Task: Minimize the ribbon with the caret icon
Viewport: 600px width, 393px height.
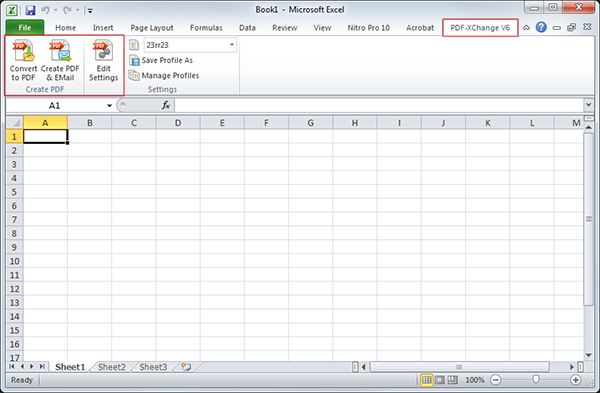Action: click(x=527, y=28)
